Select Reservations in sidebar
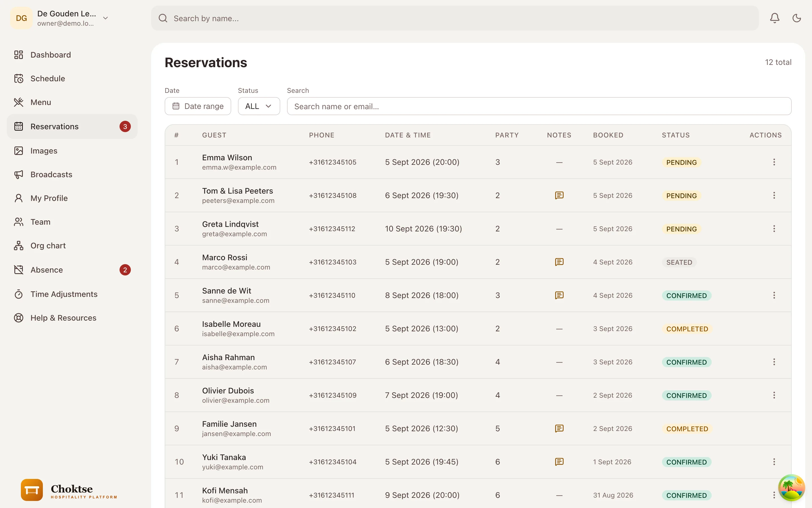Image resolution: width=812 pixels, height=508 pixels. tap(72, 126)
